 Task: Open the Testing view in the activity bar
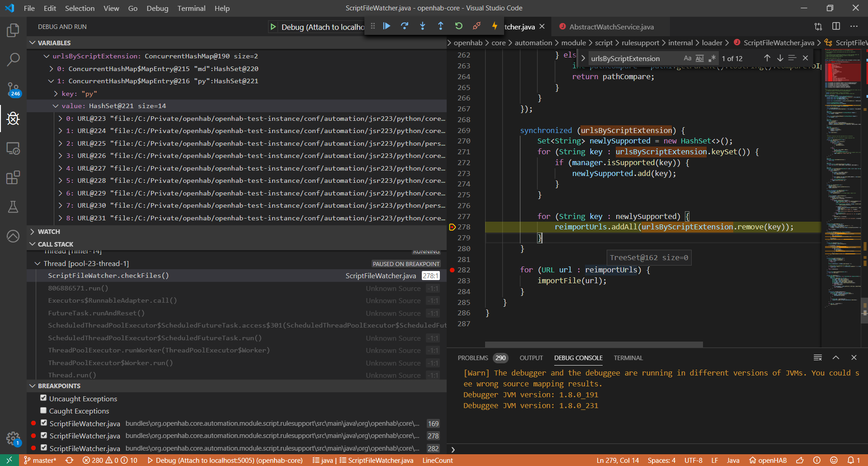(x=13, y=207)
